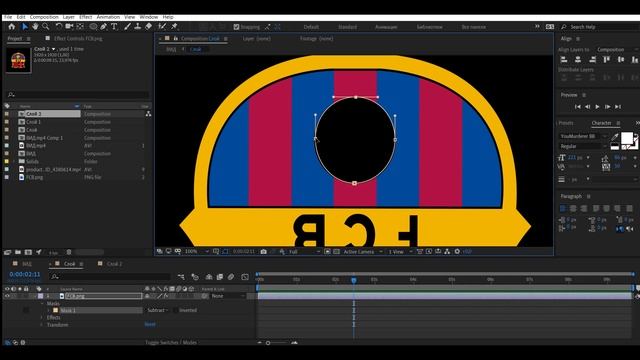Open the Window menu
Image resolution: width=640 pixels, height=360 pixels.
coord(149,17)
